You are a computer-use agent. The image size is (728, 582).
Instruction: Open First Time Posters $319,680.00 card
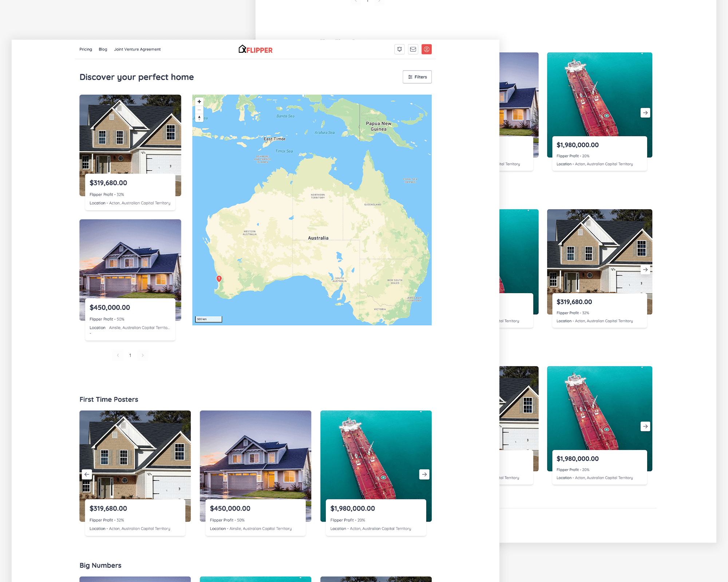pos(135,473)
